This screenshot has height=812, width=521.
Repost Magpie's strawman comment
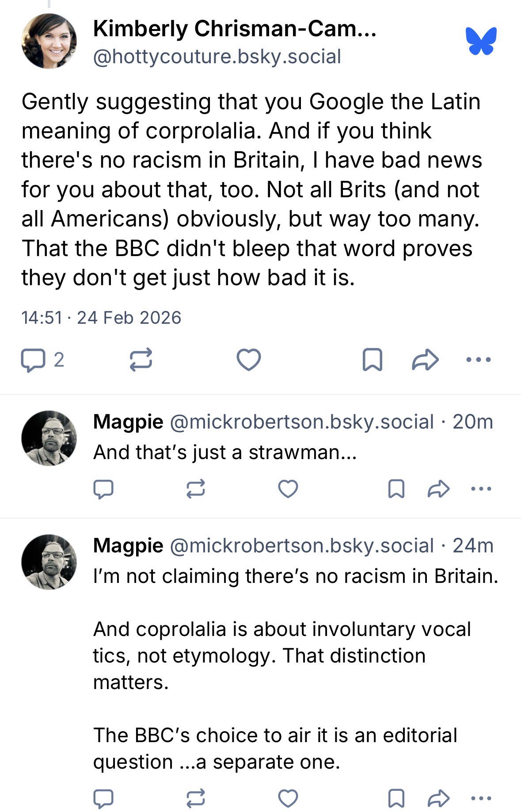pos(195,489)
